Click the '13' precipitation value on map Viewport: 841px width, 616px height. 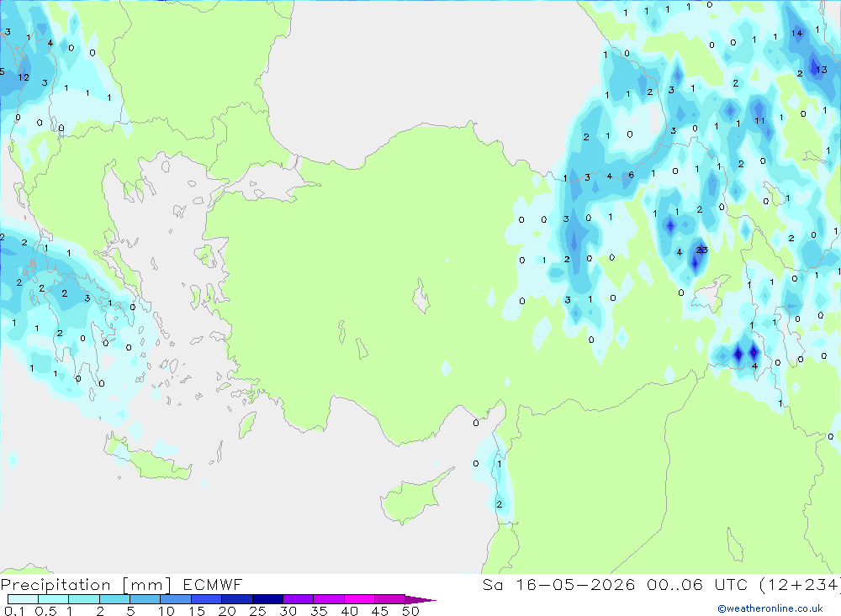tap(822, 70)
